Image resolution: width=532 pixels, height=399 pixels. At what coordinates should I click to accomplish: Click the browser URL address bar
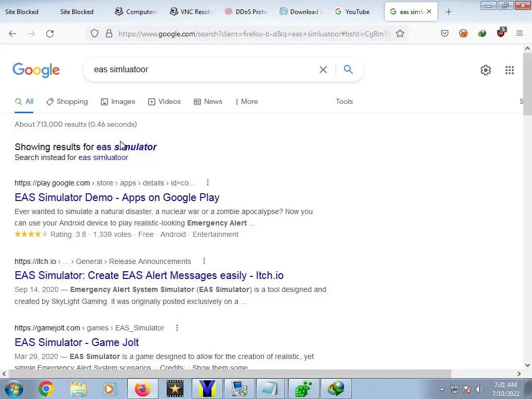(255, 34)
